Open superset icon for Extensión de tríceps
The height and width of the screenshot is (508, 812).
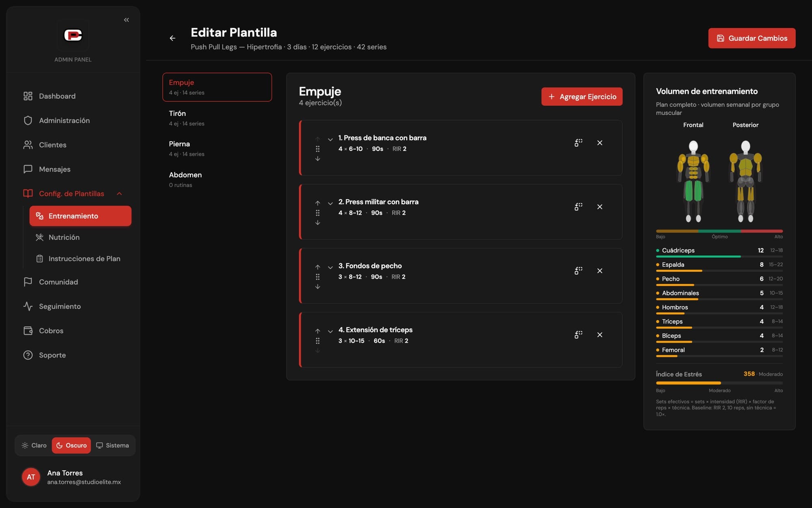tap(579, 335)
